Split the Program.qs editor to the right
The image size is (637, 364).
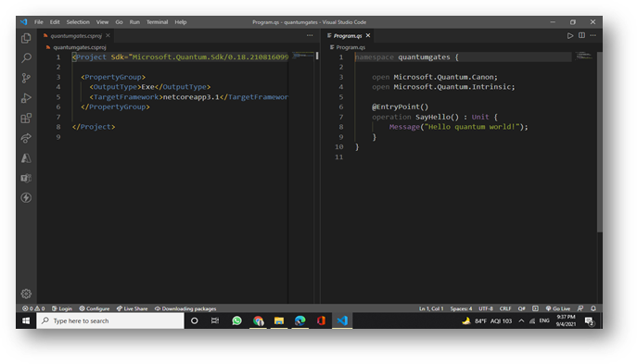pos(581,36)
